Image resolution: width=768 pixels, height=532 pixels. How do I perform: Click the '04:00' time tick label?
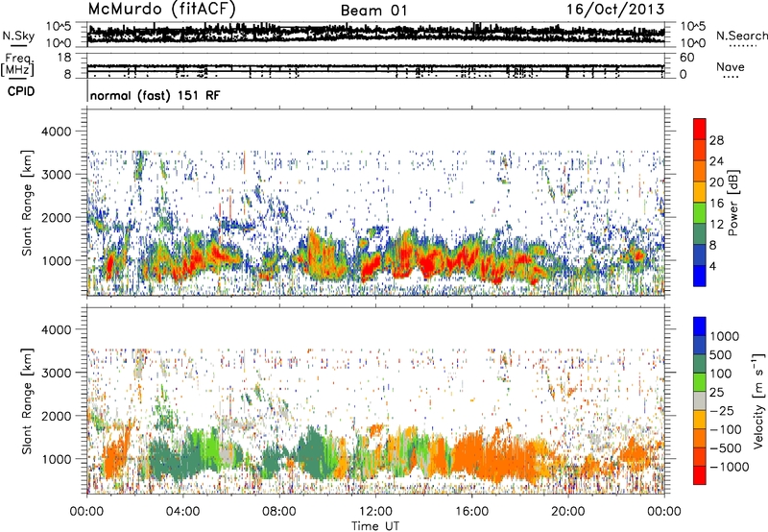tap(182, 512)
